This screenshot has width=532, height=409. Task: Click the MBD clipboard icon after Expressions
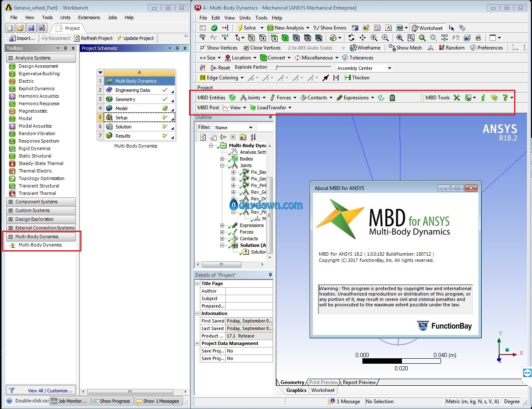[392, 98]
